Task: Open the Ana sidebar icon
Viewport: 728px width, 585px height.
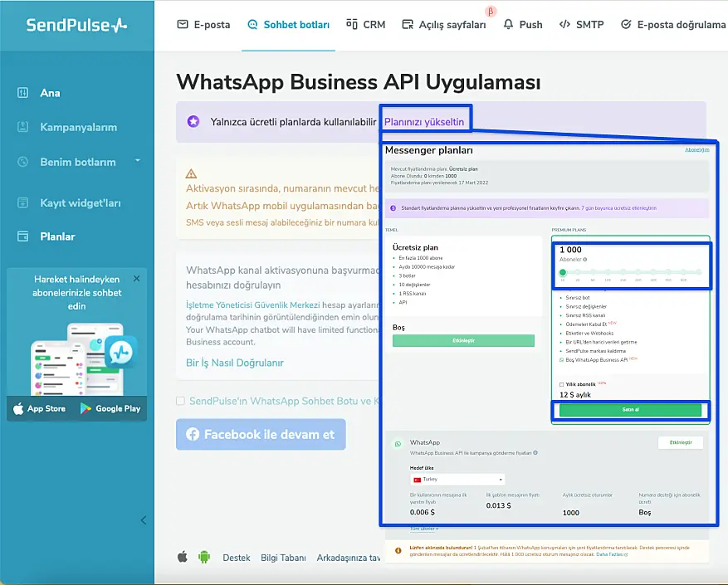Action: tap(23, 93)
